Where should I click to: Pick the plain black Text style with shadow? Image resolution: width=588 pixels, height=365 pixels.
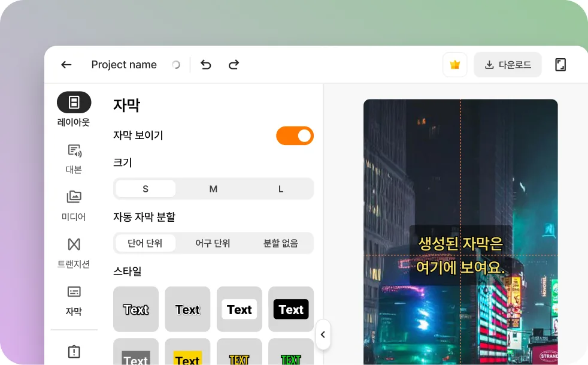[x=187, y=309]
